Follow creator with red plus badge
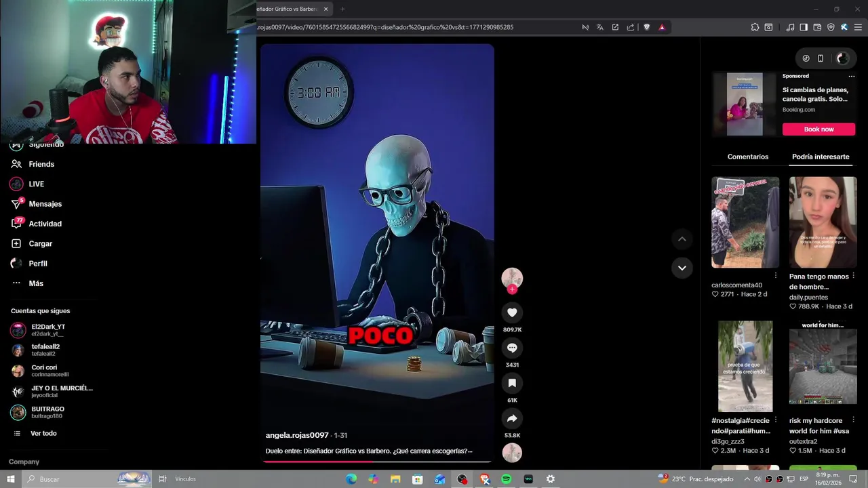This screenshot has width=868, height=488. 512,289
